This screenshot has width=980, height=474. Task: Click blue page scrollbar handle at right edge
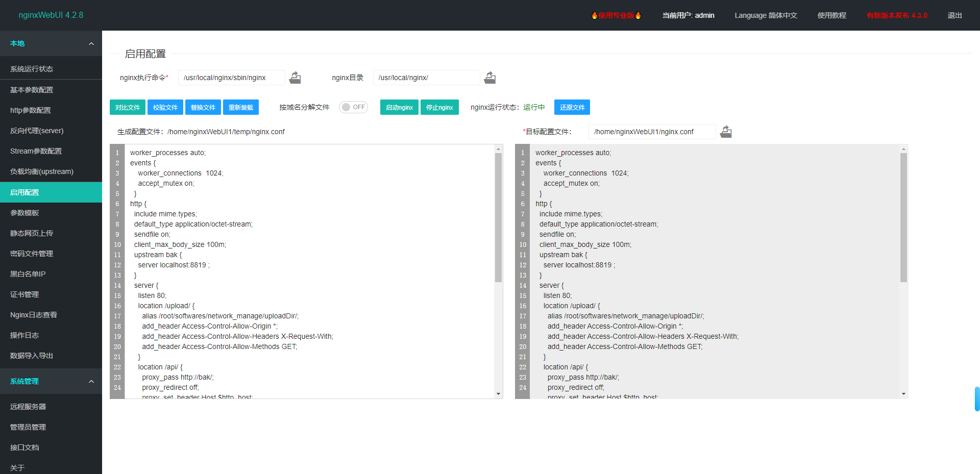tap(977, 398)
